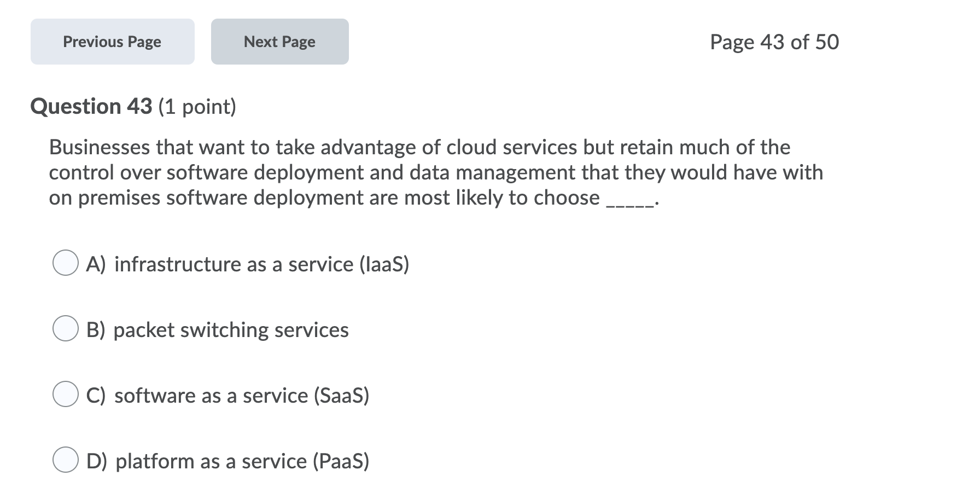Viewport: 980px width, 499px height.
Task: Click the '(1 point)' score text
Action: [x=197, y=107]
